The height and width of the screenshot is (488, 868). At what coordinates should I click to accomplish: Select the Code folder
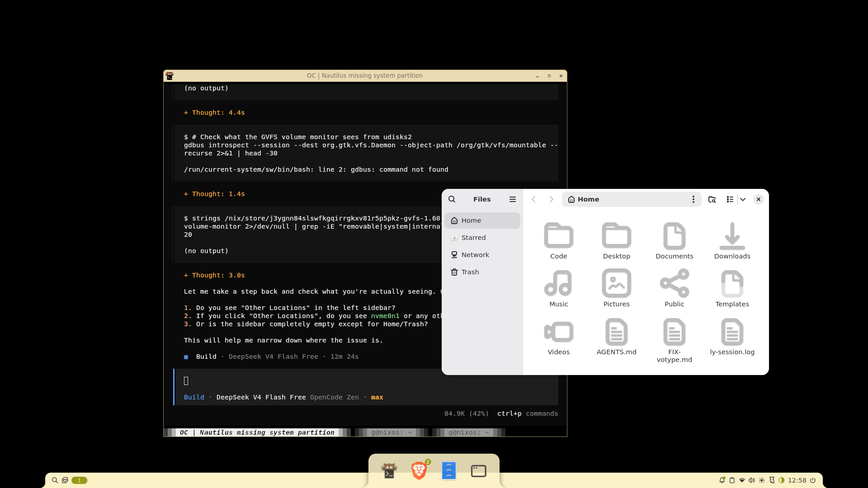(x=558, y=240)
